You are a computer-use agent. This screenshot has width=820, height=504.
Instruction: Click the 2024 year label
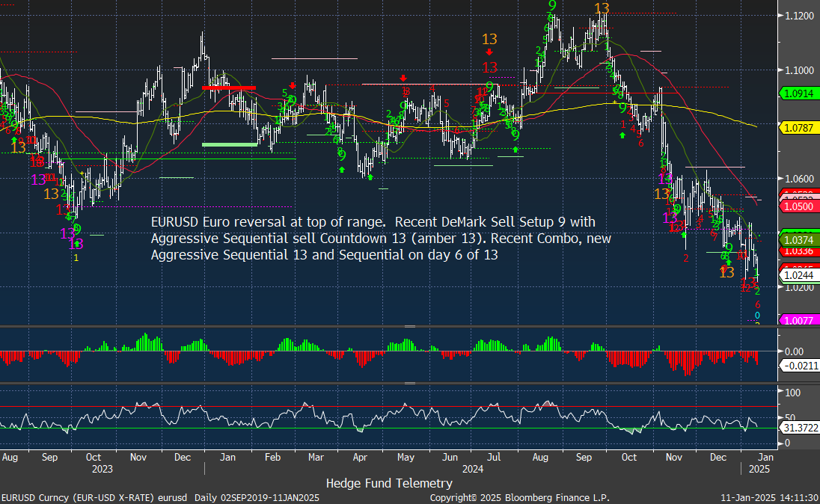473,469
